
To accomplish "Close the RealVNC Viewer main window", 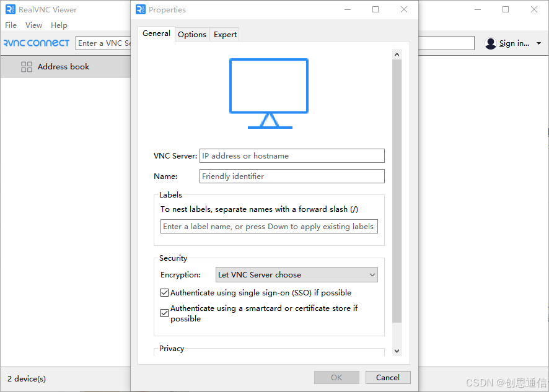I will (x=534, y=9).
